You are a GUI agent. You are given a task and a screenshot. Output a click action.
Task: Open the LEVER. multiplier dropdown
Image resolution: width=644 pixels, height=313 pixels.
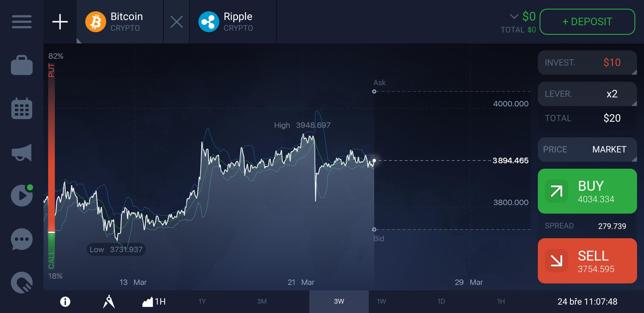click(x=587, y=94)
